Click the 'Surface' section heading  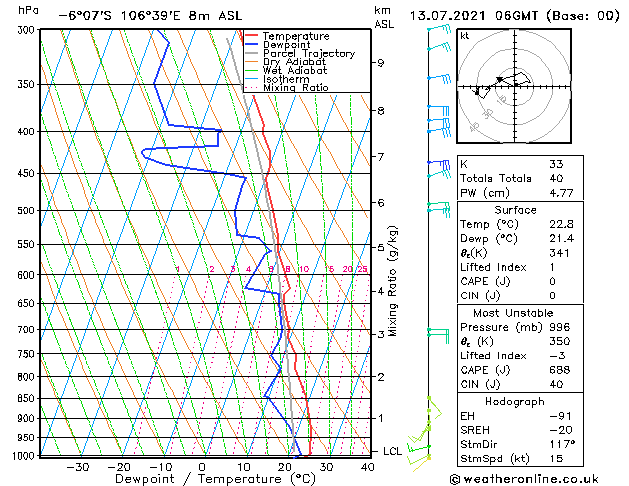515,210
